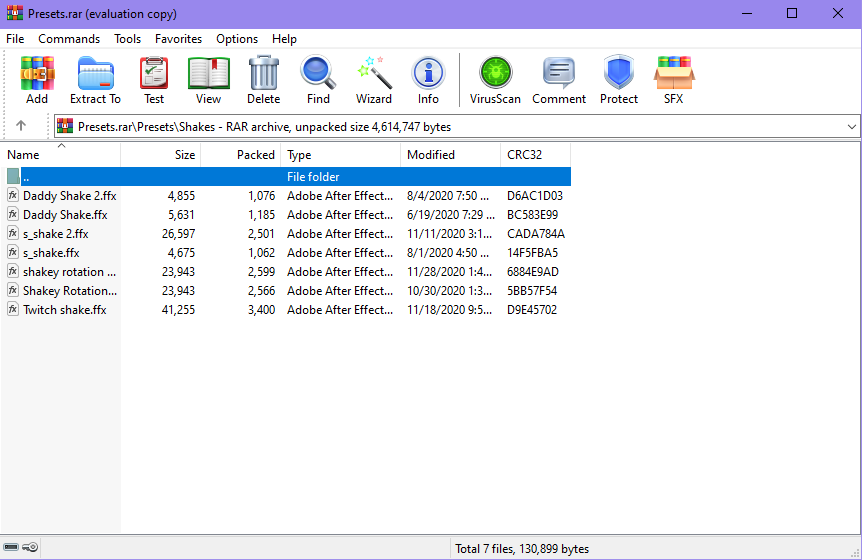Expand the address bar dropdown arrow
Screen dimensions: 862x560
(852, 127)
